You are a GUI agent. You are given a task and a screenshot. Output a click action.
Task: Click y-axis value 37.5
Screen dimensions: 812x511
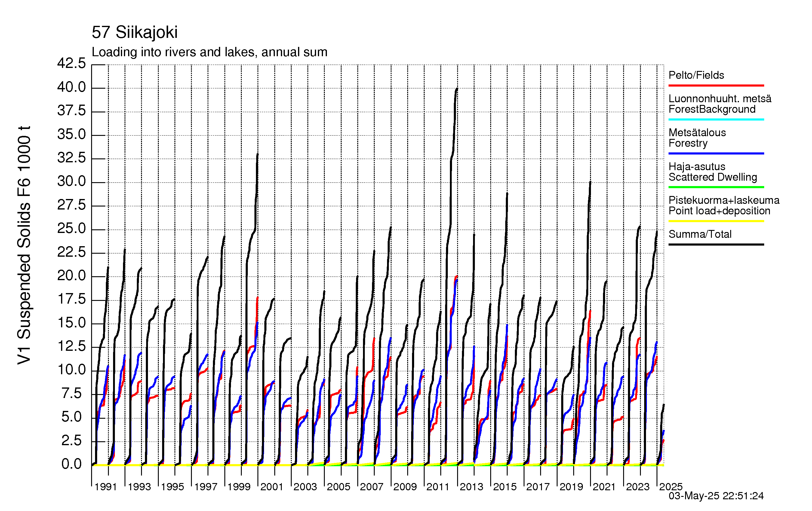72,111
